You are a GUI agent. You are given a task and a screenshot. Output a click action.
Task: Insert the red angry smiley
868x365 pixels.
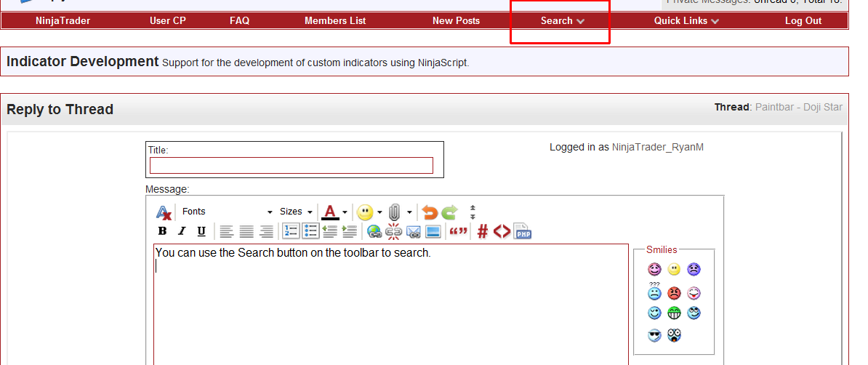tap(674, 293)
